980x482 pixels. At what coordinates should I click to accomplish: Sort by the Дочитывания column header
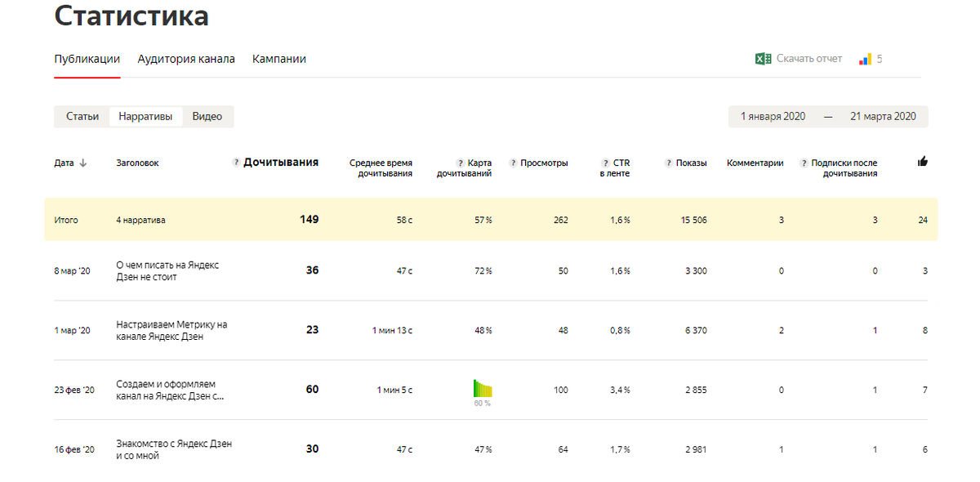[x=281, y=163]
